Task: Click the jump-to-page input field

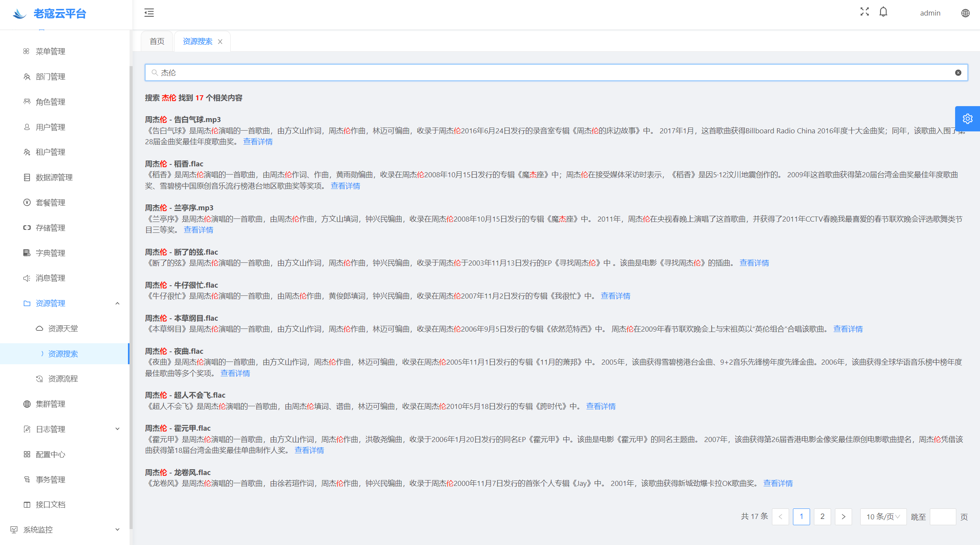Action: pos(942,517)
